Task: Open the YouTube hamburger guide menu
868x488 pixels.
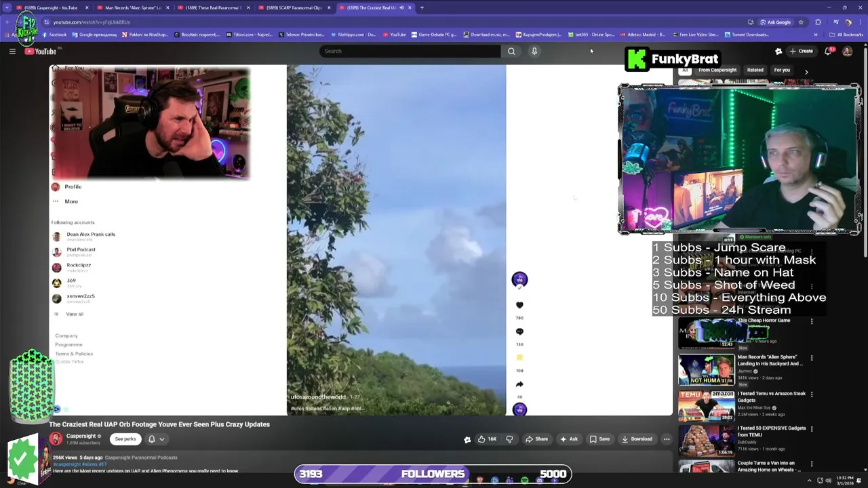Action: pos(12,52)
